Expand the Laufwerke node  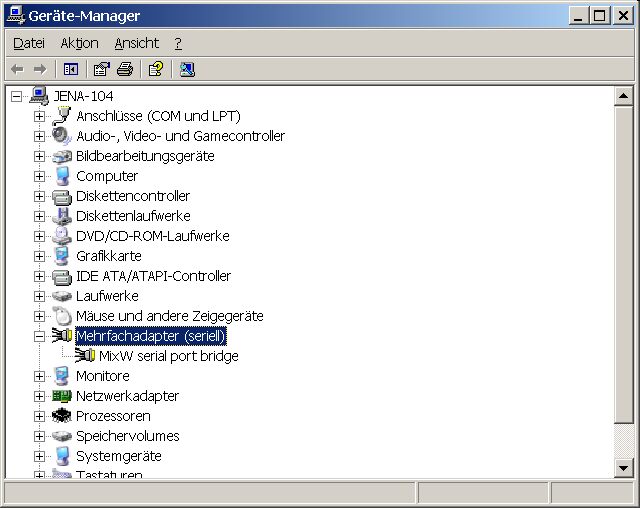39,296
